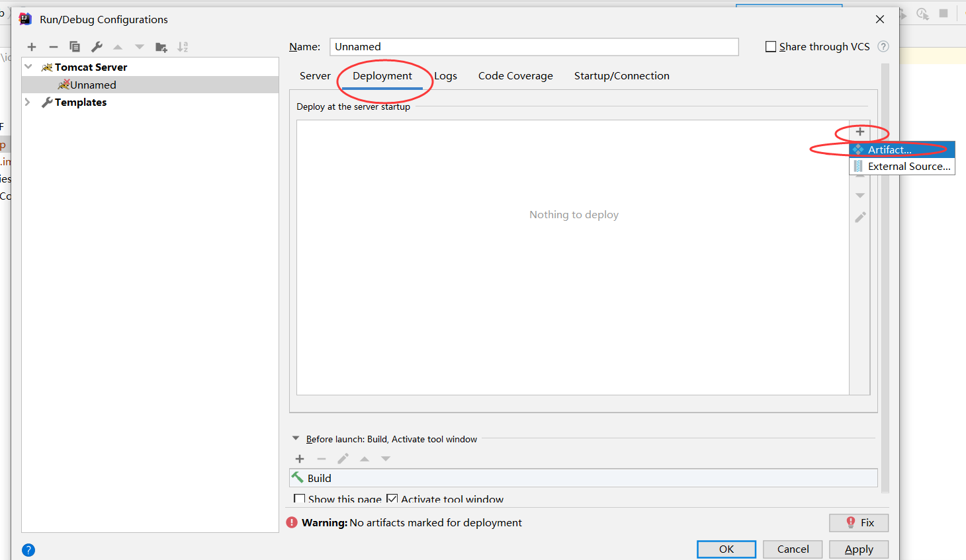Select Unnamed Tomcat configuration in tree
966x560 pixels.
pos(150,85)
